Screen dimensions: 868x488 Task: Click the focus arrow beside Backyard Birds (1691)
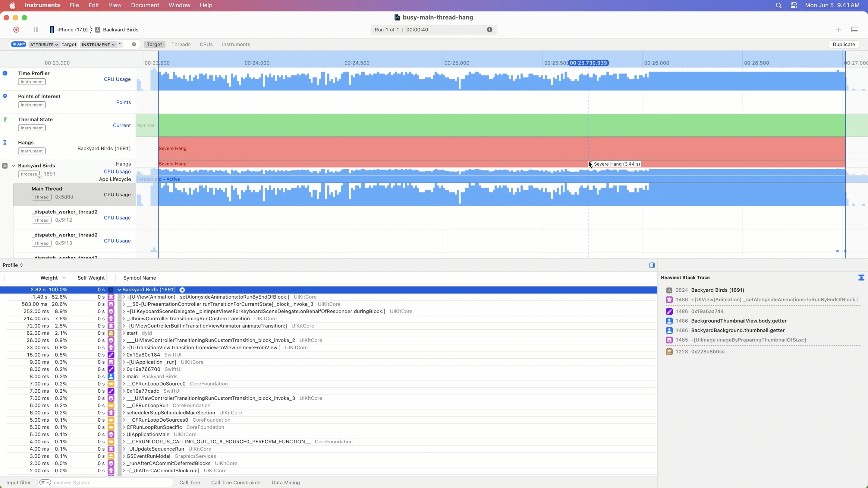pyautogui.click(x=182, y=290)
